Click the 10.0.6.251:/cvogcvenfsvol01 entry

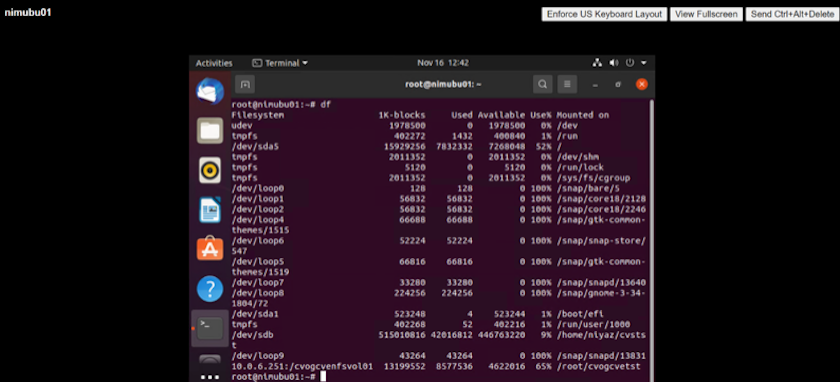302,366
